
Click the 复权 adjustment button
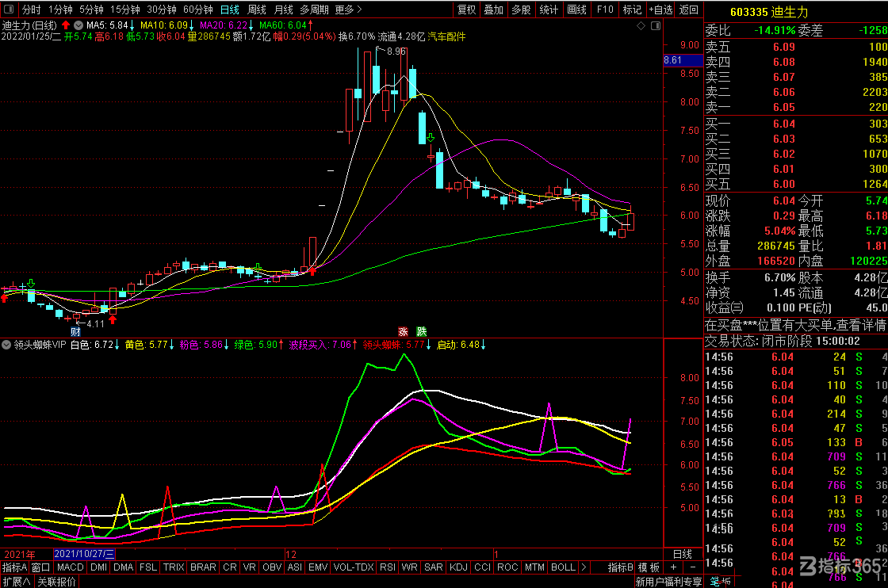[467, 10]
